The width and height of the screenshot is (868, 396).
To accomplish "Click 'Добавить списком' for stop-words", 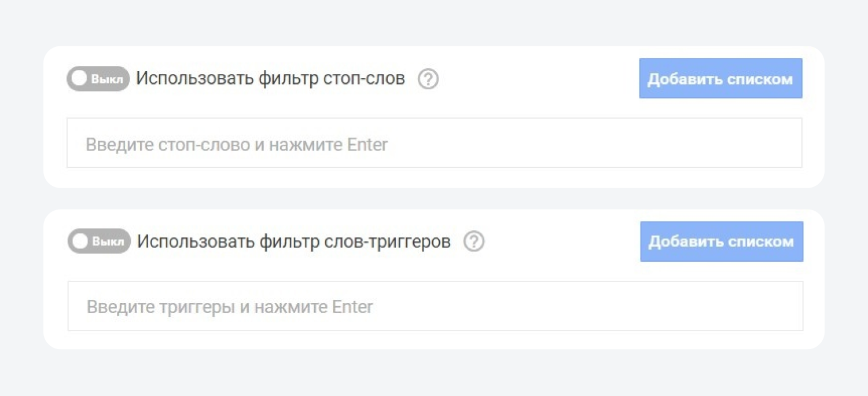I will pos(720,78).
